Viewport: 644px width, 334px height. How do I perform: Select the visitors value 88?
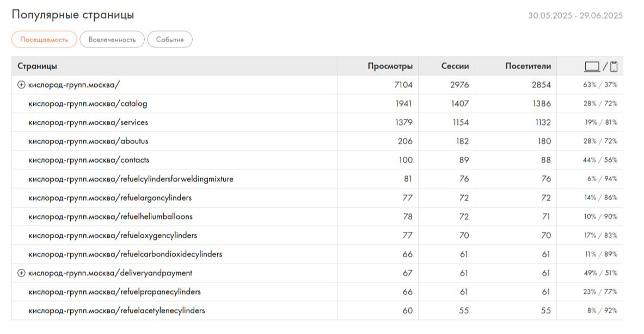(546, 160)
